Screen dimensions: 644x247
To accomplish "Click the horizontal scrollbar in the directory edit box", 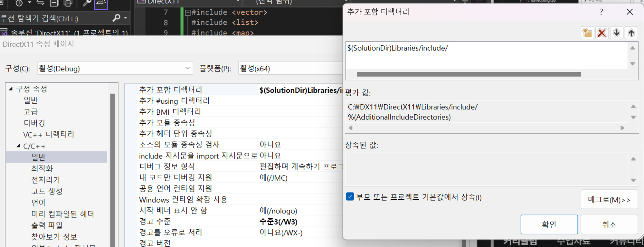I will point(469,74).
